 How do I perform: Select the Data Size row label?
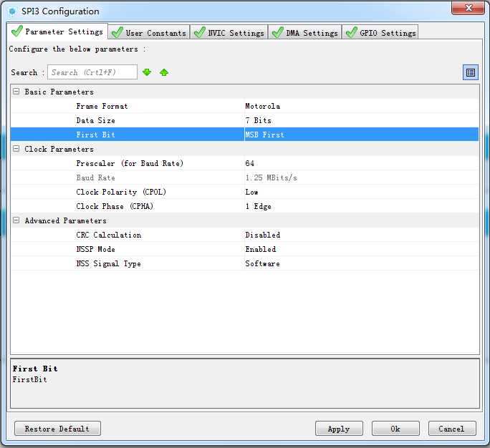(95, 120)
